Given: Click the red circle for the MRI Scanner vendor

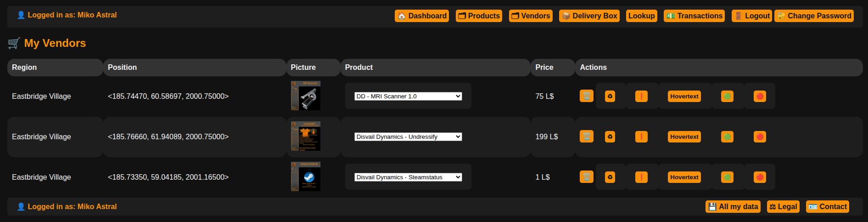Looking at the screenshot, I should (760, 96).
